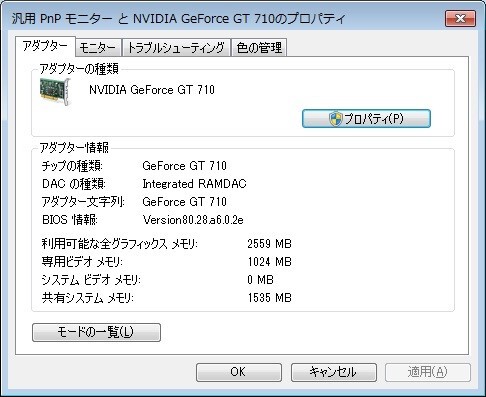Click the キャンセル button

coord(334,372)
